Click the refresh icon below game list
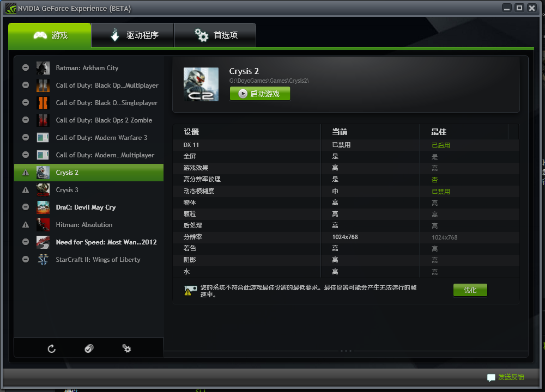The height and width of the screenshot is (392, 545). coord(51,348)
